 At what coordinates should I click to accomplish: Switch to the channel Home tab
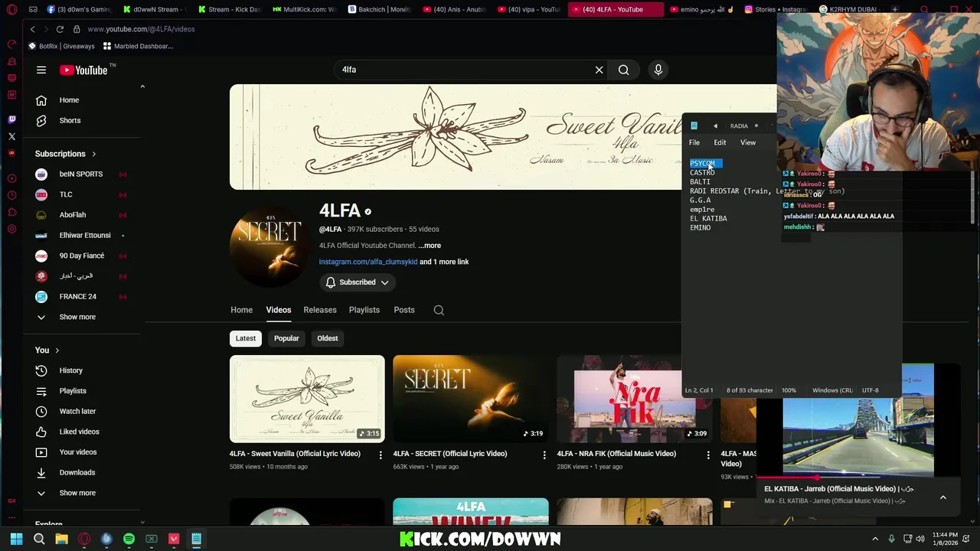point(241,310)
